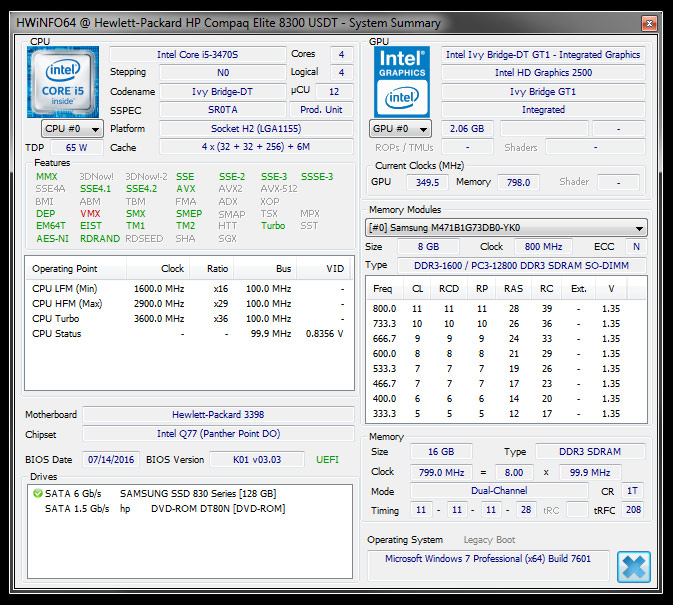The height and width of the screenshot is (605, 673).
Task: Click the SR0TA SSPEC value
Action: pyautogui.click(x=222, y=110)
